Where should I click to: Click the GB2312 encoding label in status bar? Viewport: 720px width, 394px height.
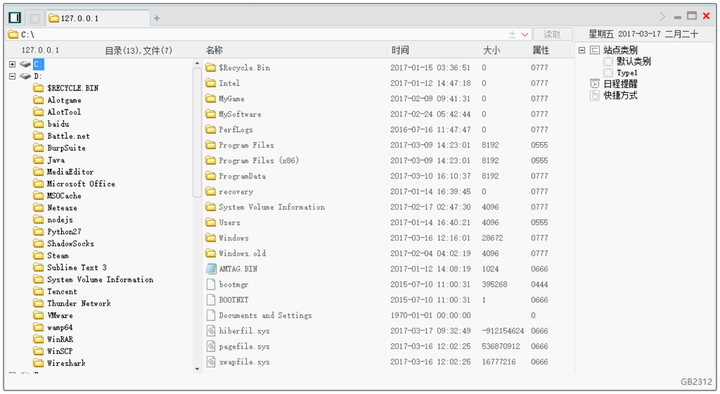(x=696, y=382)
